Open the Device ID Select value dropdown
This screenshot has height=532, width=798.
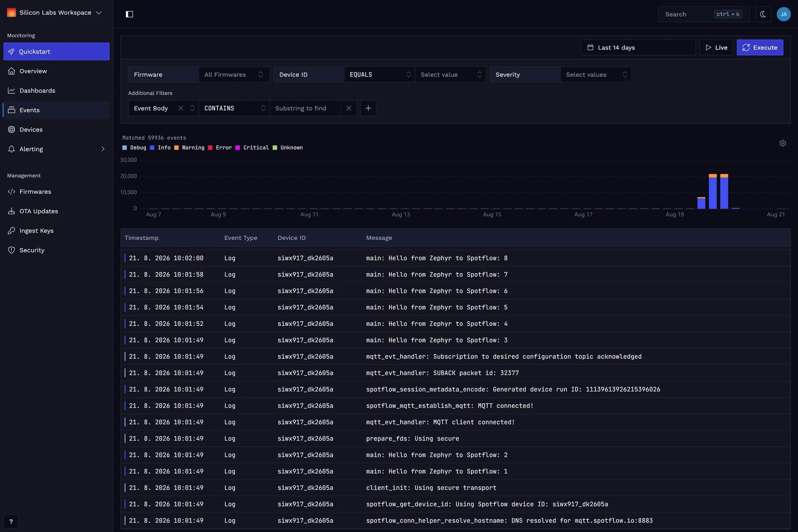click(x=451, y=75)
